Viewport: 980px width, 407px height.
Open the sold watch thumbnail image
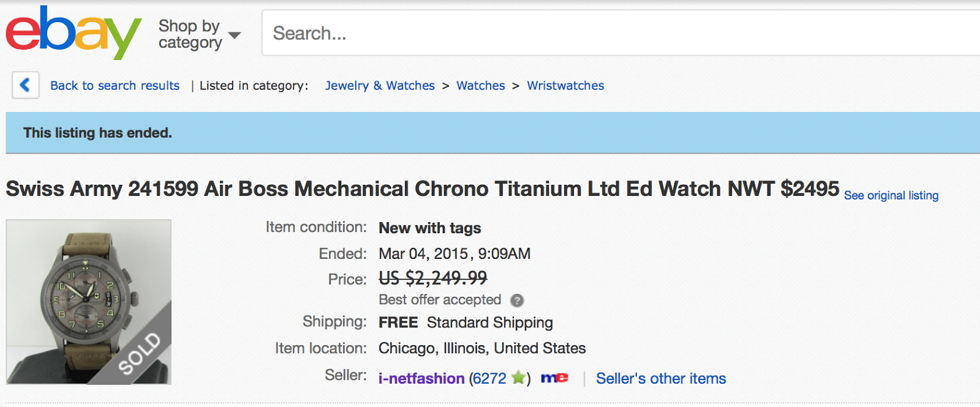click(x=89, y=302)
